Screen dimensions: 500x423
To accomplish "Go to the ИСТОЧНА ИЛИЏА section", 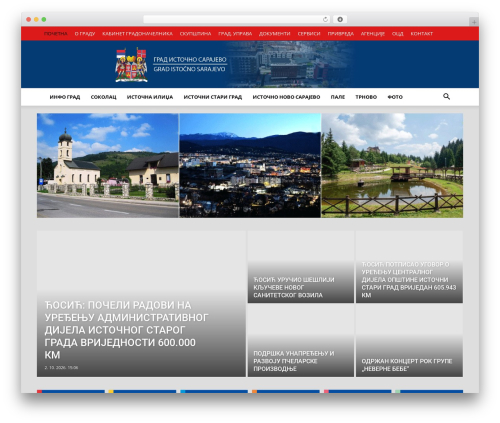I will click(150, 97).
